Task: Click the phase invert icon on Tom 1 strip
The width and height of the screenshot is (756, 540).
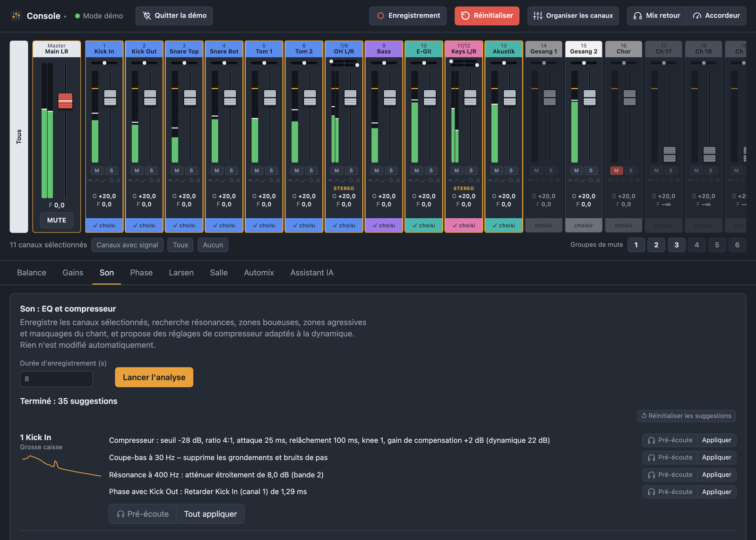Action: click(x=278, y=180)
